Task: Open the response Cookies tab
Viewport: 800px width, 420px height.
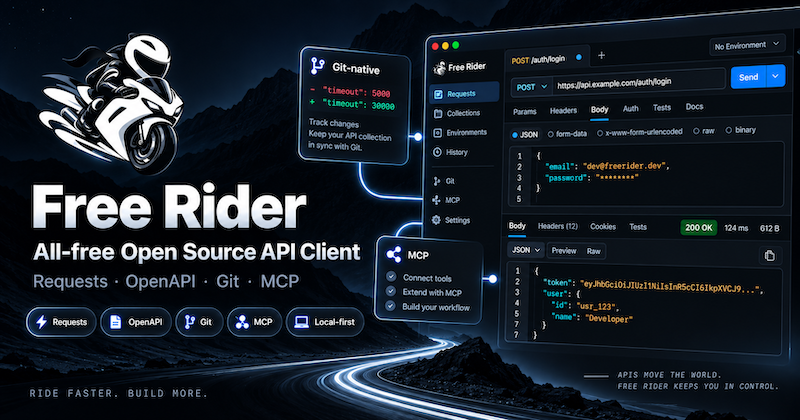Action: [603, 227]
